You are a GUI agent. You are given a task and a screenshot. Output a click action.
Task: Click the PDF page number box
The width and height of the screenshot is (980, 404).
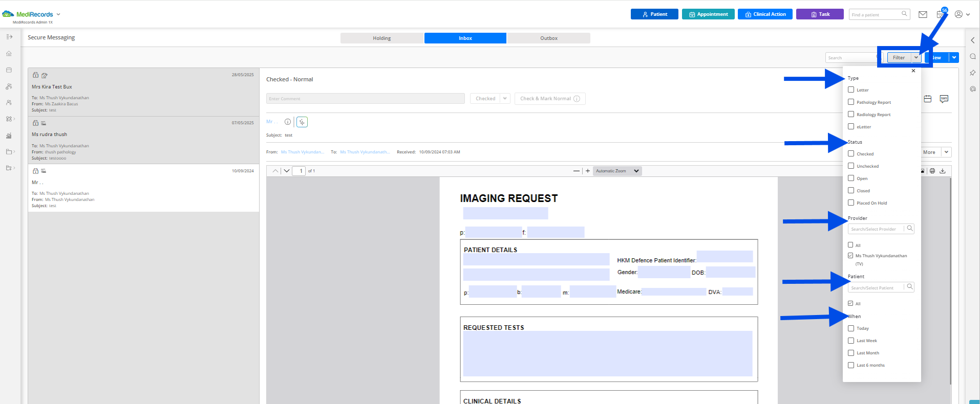299,171
